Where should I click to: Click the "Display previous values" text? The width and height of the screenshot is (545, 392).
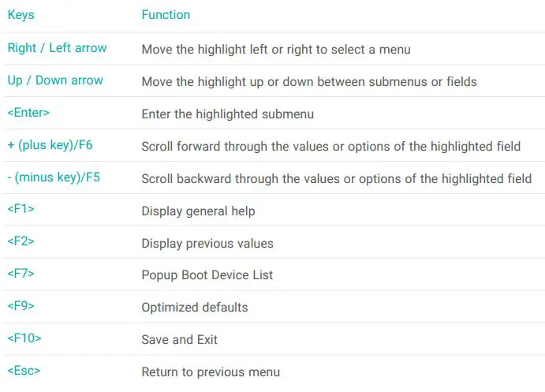tap(207, 244)
